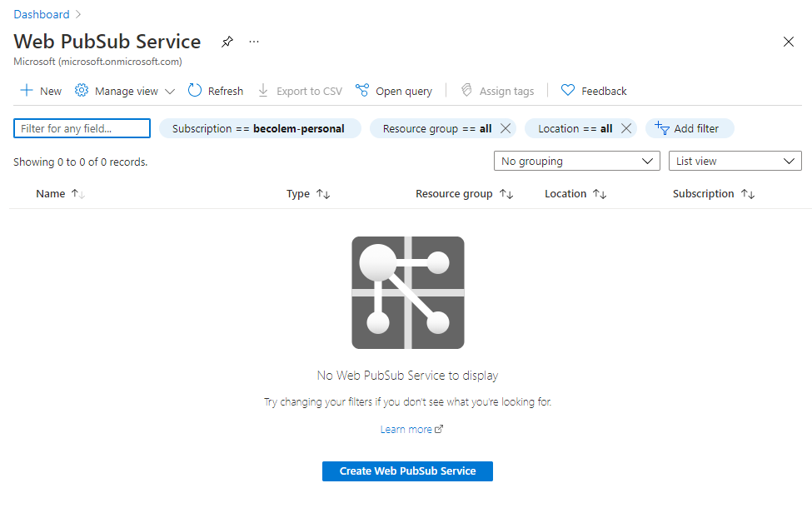Click New to add a resource

tap(41, 91)
